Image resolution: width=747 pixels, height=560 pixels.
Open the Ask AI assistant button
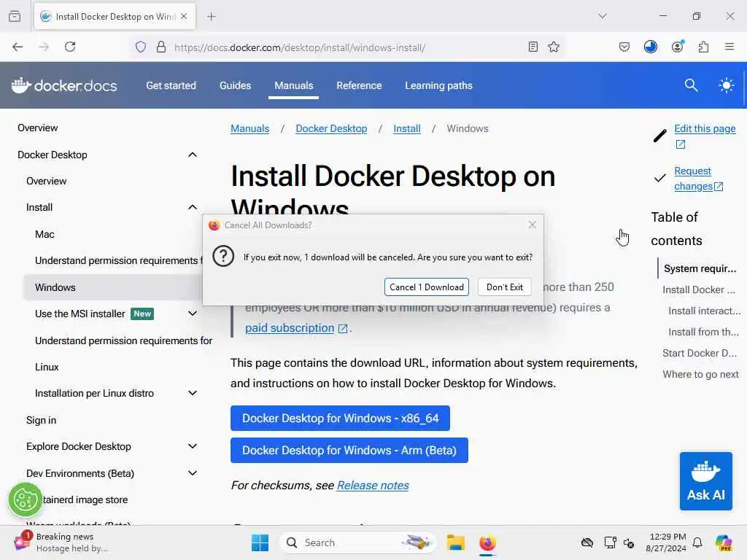[705, 481]
